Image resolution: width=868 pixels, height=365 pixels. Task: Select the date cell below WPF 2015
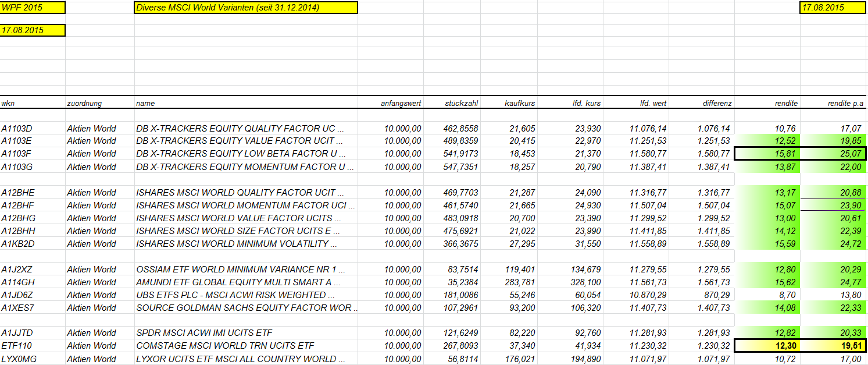tap(33, 30)
